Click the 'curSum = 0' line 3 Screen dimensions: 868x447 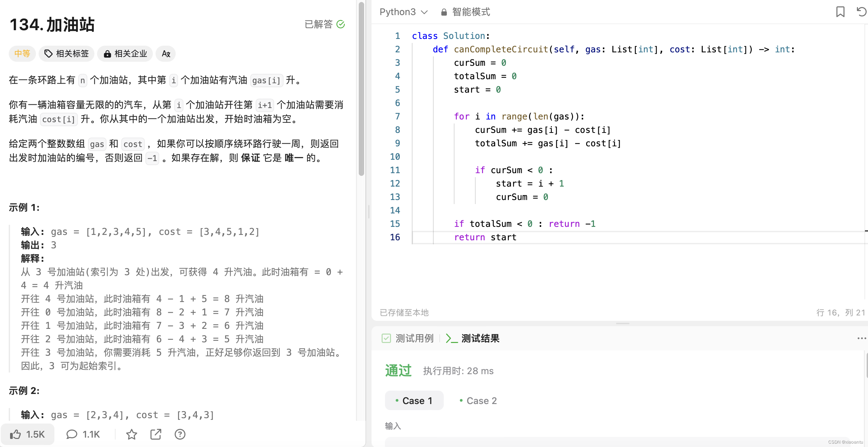480,63
